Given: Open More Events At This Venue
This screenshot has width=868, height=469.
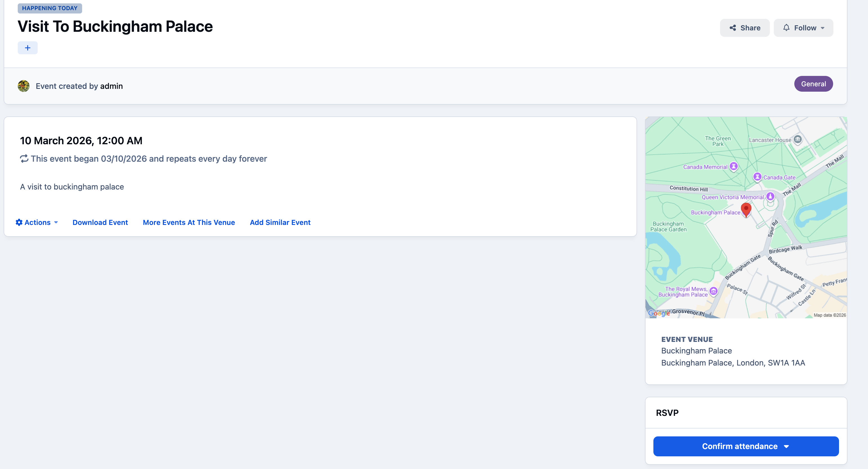Looking at the screenshot, I should (189, 222).
